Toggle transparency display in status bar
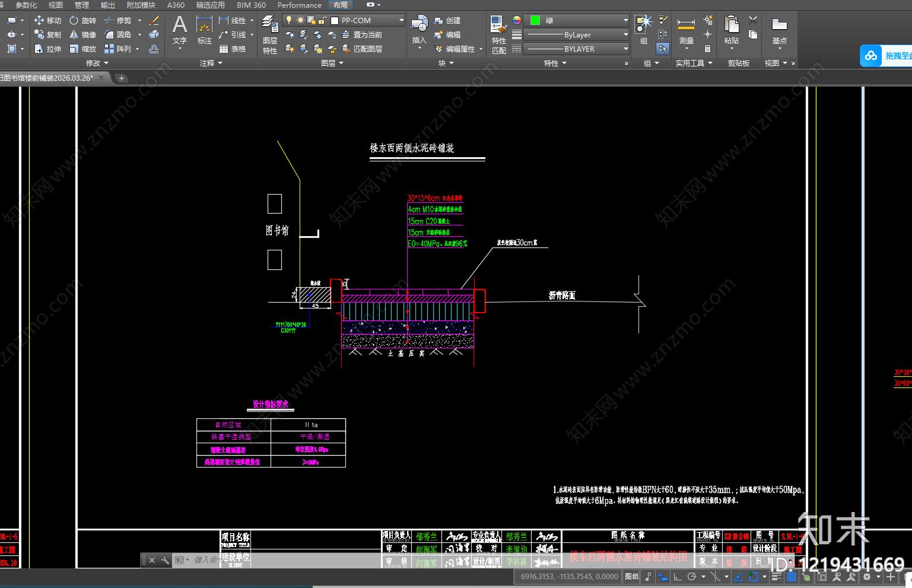This screenshot has width=912, height=588. click(x=792, y=577)
